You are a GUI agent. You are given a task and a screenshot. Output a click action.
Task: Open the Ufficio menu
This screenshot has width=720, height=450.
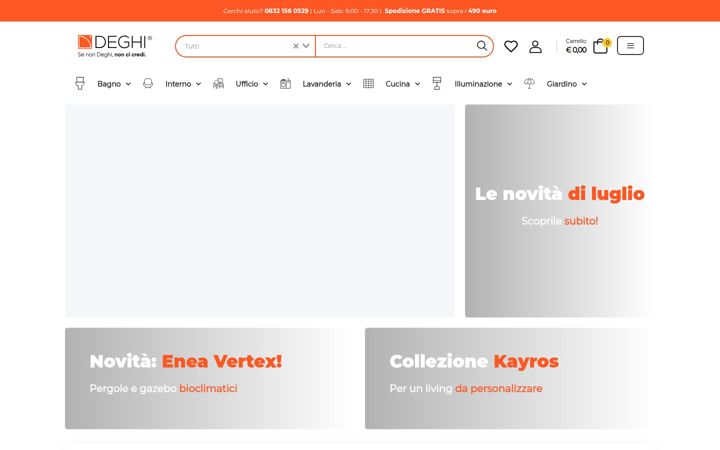[247, 84]
